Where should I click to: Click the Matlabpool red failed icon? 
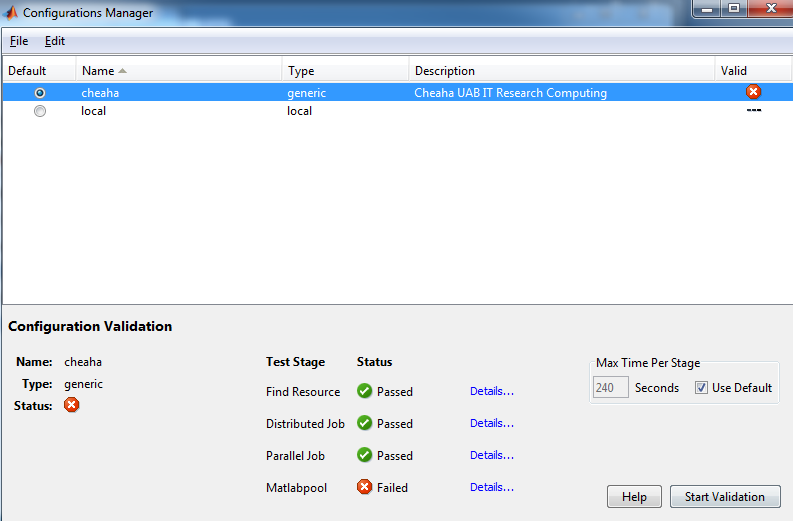pos(365,487)
